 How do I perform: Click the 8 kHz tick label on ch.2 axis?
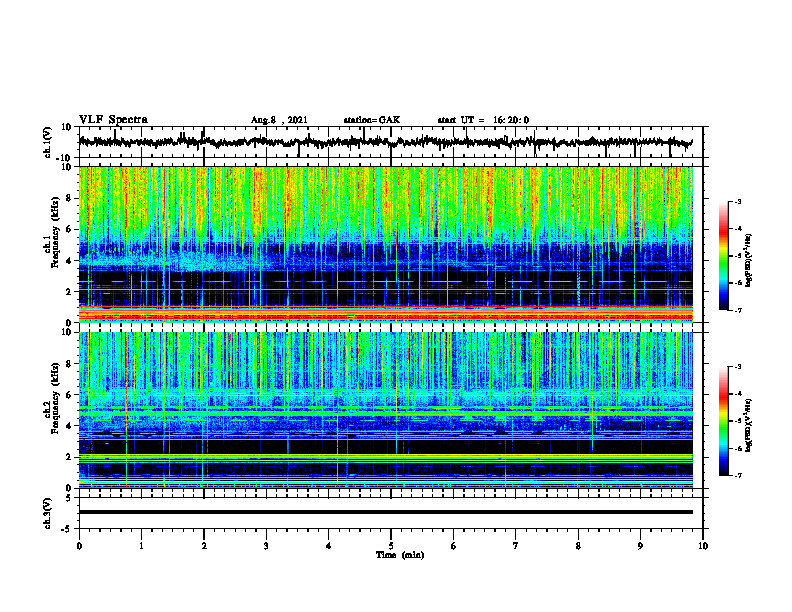coord(70,364)
